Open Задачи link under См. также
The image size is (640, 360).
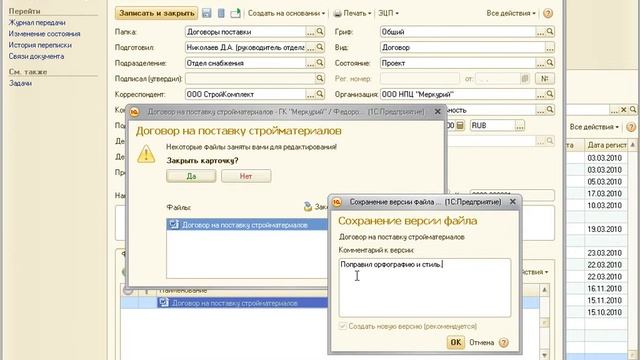click(x=20, y=83)
